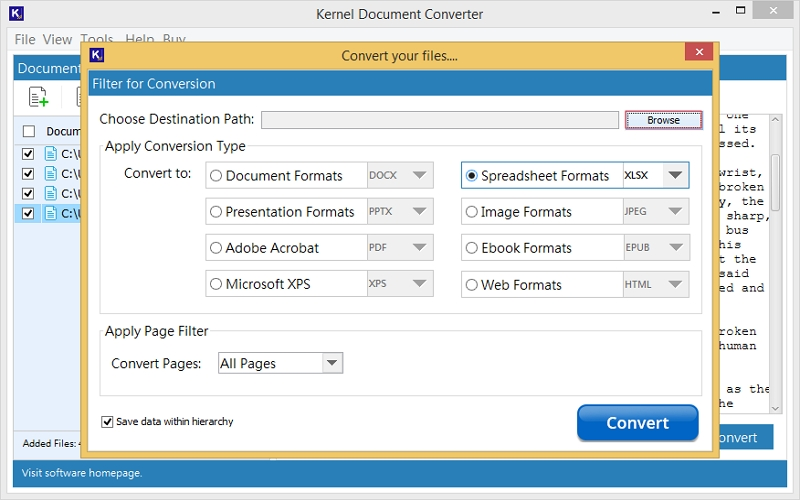This screenshot has width=800, height=500.
Task: Open the File menu
Action: 25,40
